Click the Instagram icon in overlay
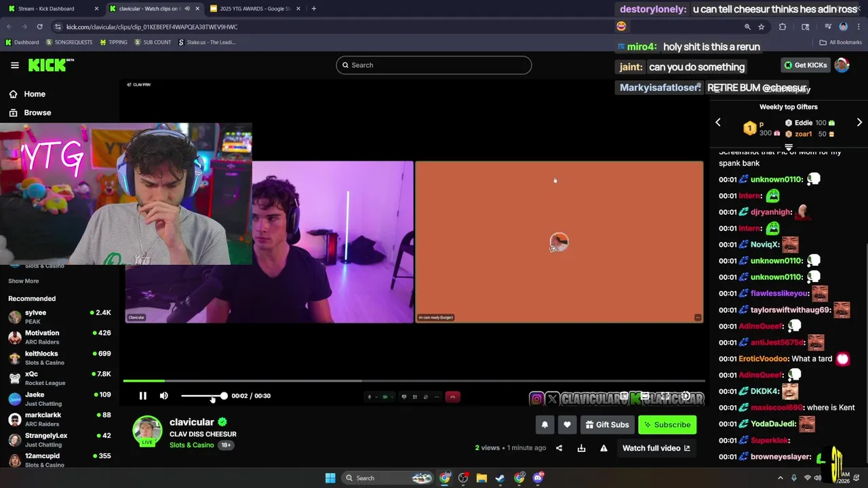The height and width of the screenshot is (488, 868). (536, 399)
